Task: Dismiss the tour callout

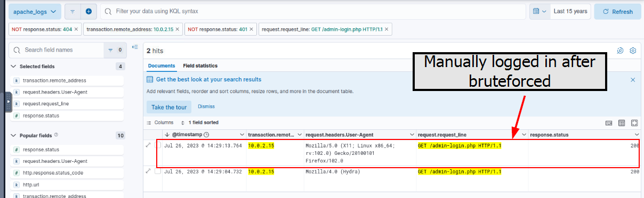Action: click(x=206, y=106)
